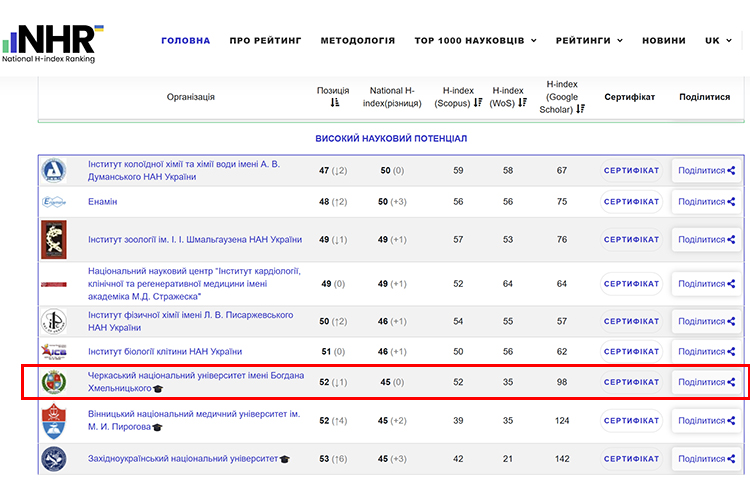750x500 pixels.
Task: Click Сертифікат for Черкаський університет row
Action: pos(631,382)
